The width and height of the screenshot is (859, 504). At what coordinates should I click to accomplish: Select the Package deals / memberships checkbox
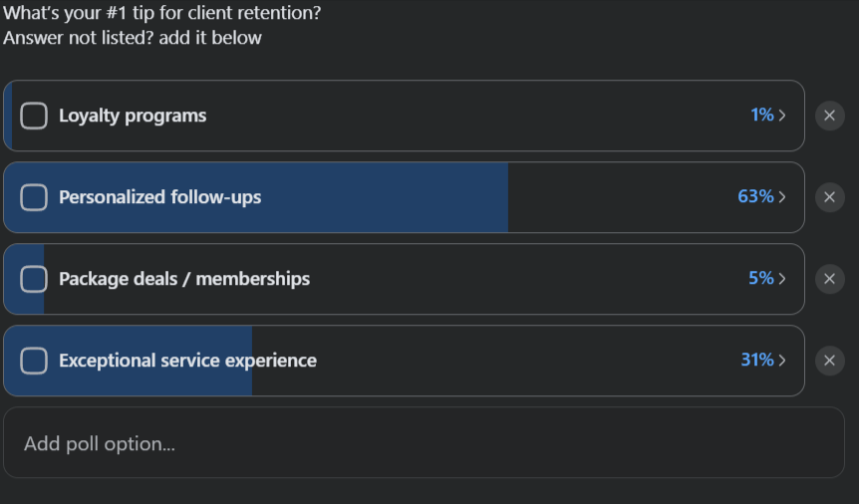pyautogui.click(x=34, y=279)
